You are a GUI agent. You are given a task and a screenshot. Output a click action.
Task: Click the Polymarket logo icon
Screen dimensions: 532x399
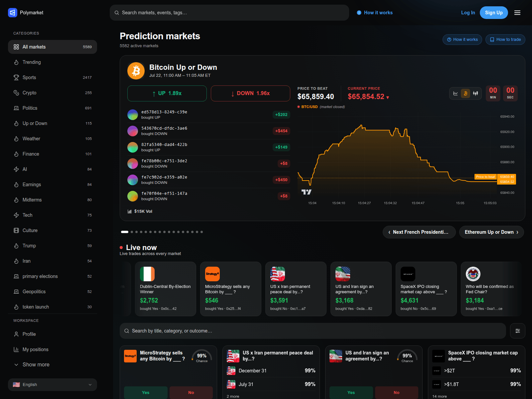point(12,13)
